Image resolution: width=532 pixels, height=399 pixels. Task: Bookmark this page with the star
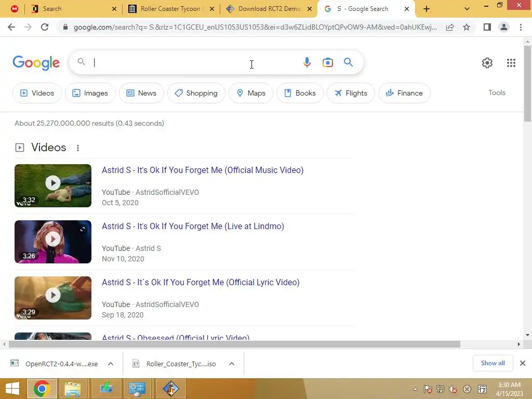pos(467,27)
